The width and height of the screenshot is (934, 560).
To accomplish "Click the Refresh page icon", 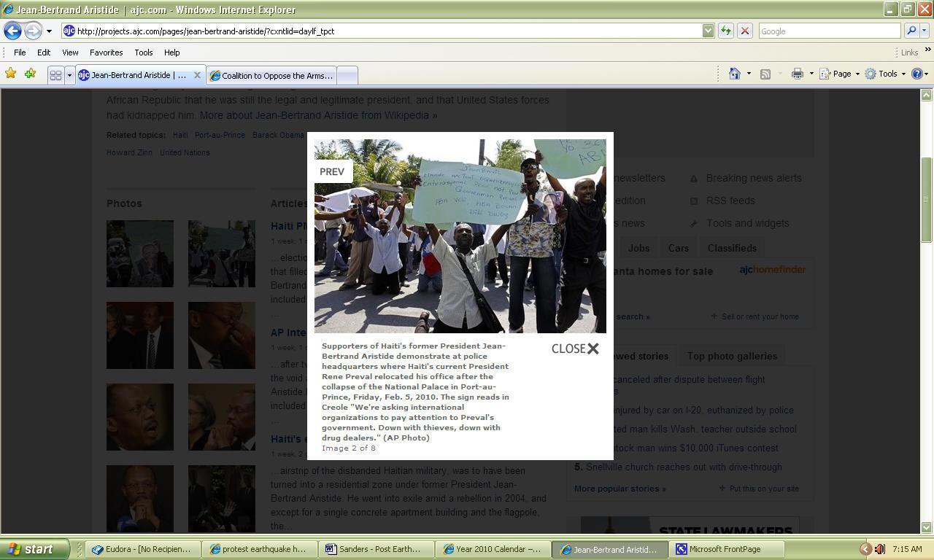I will 725,31.
